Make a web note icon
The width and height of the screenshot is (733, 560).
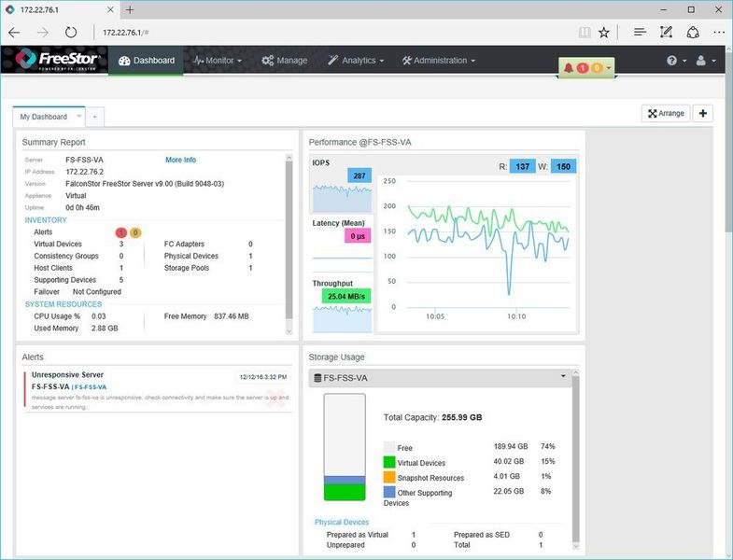coord(666,33)
